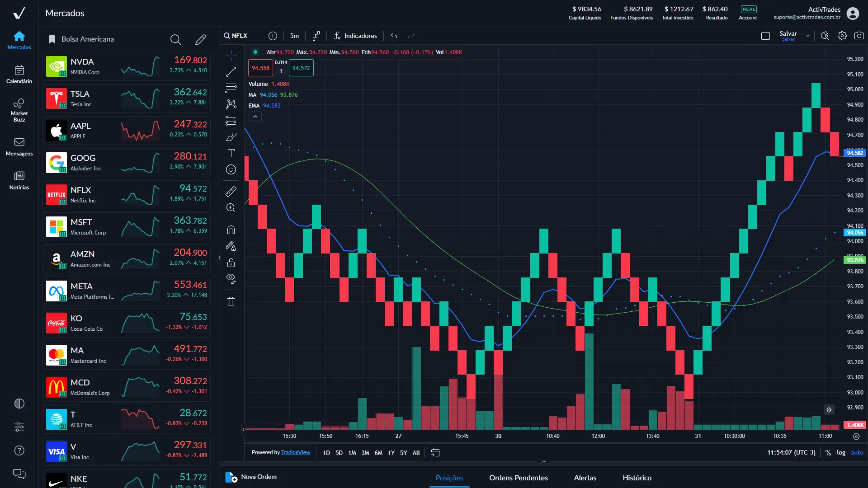The width and height of the screenshot is (868, 488).
Task: Switch to the Alertas tab
Action: point(585,478)
